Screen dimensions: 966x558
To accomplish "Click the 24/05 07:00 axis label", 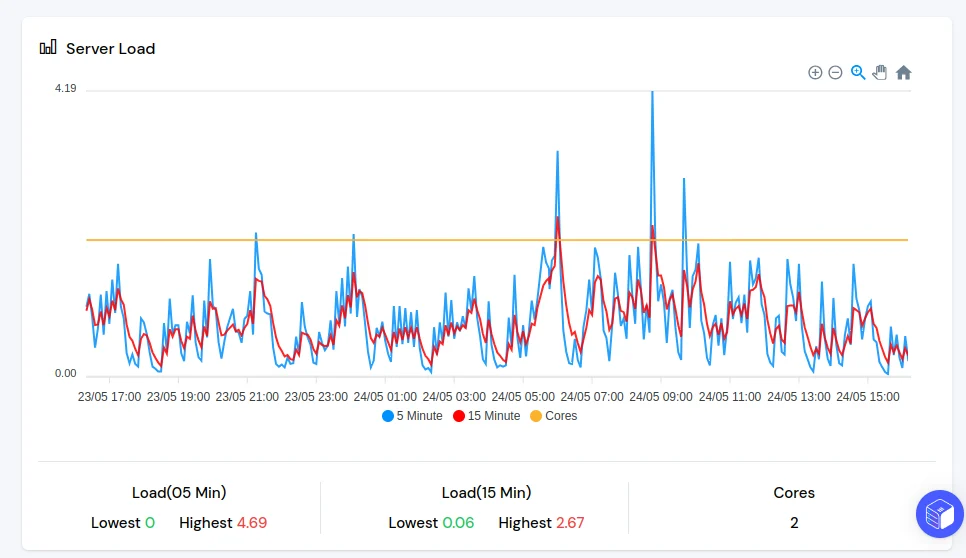I will coord(592,397).
